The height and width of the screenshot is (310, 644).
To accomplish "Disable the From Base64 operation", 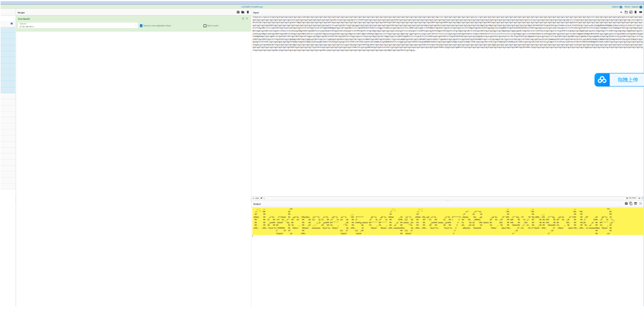I will click(243, 19).
